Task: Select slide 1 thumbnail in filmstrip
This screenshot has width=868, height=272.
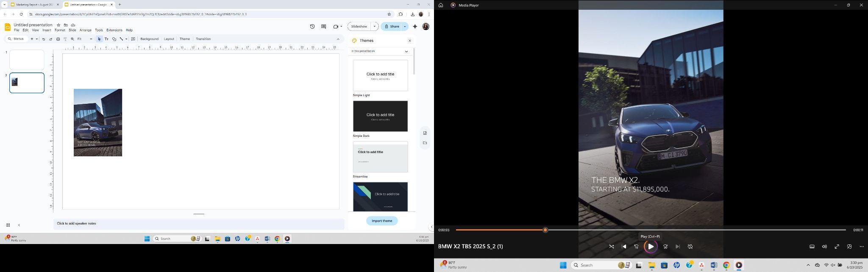Action: [27, 60]
